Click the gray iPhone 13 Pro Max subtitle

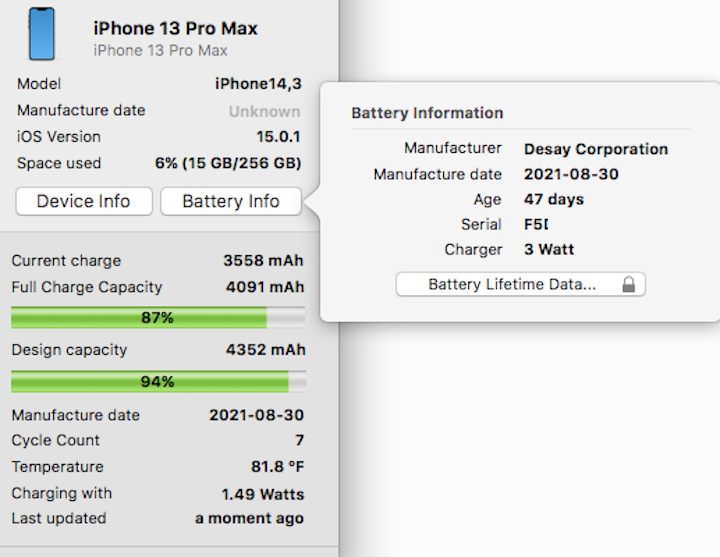pyautogui.click(x=160, y=50)
